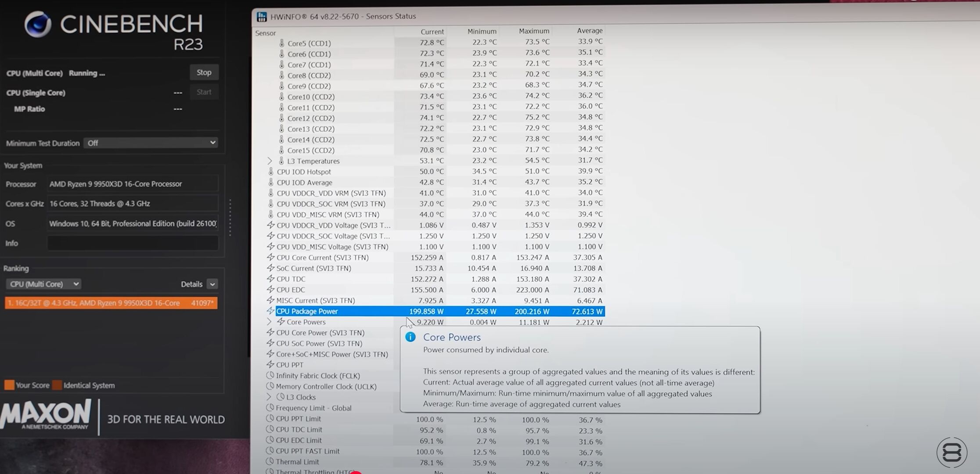
Task: Open the Details dropdown arrow
Action: 212,284
